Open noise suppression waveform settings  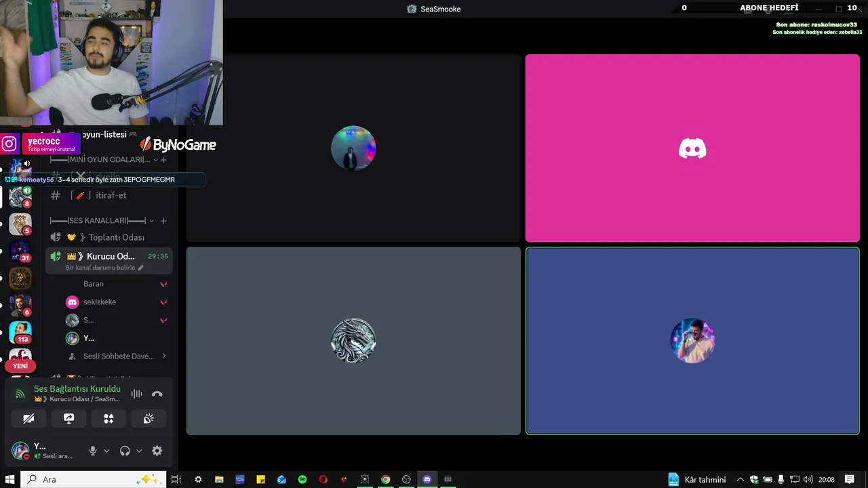[x=136, y=394]
